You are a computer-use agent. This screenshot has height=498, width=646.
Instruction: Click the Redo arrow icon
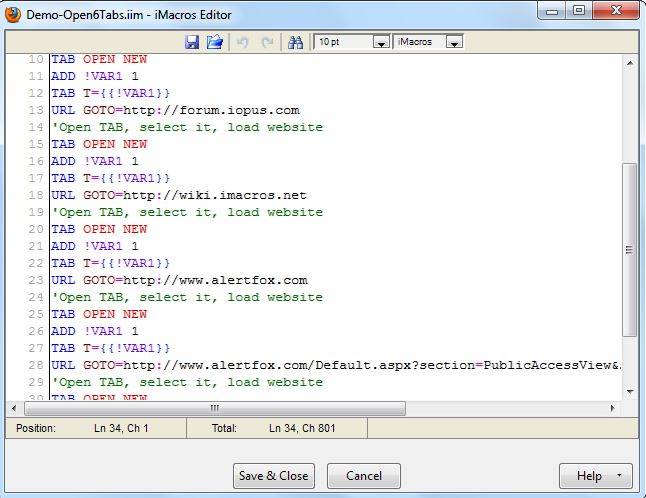pyautogui.click(x=267, y=42)
